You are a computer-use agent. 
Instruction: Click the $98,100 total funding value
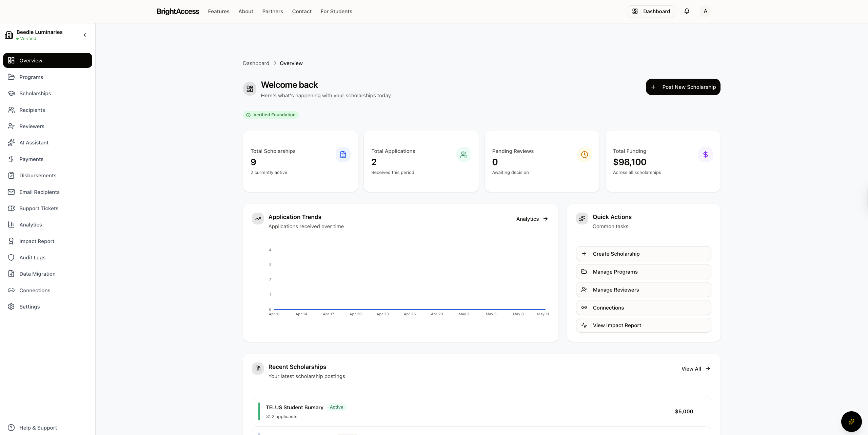click(x=629, y=162)
